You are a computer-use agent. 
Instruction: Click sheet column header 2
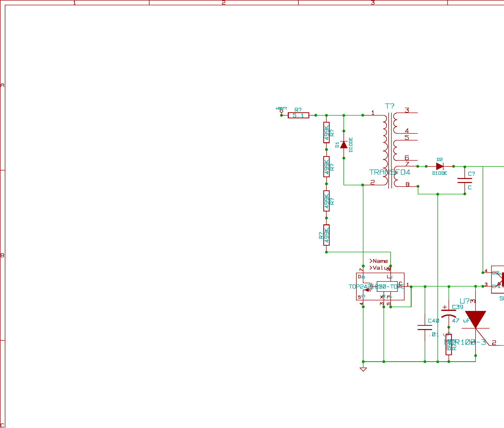224,3
